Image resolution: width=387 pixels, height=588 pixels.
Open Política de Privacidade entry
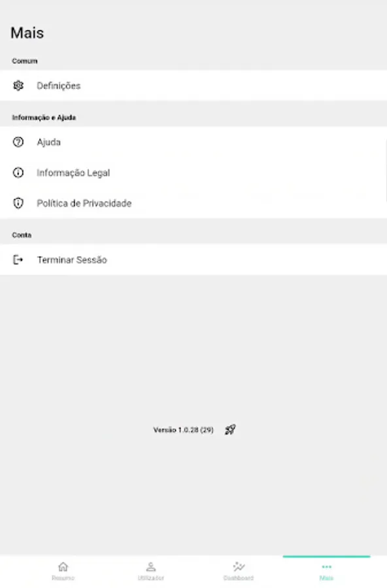[193, 203]
